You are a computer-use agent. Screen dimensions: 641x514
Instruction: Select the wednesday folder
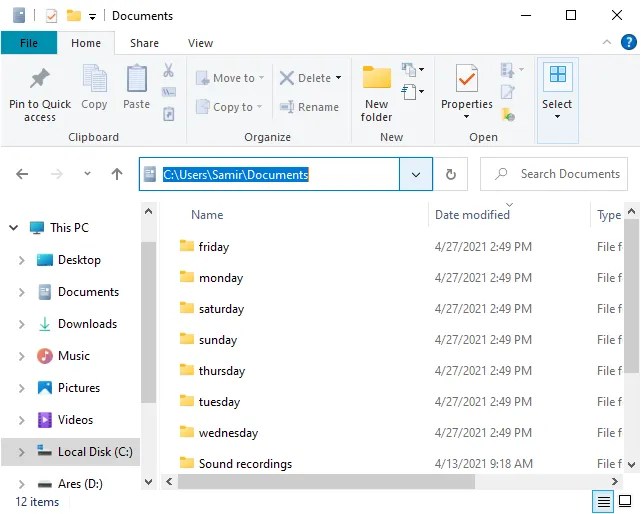point(229,433)
